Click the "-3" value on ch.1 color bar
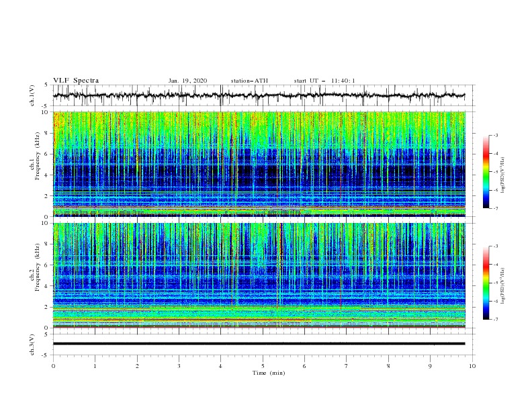 [x=495, y=135]
